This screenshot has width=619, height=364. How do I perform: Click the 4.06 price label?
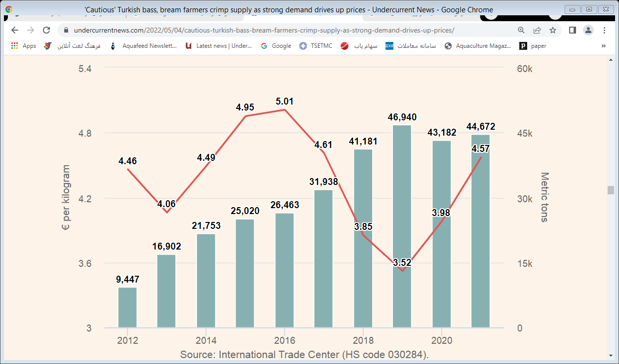click(x=166, y=204)
